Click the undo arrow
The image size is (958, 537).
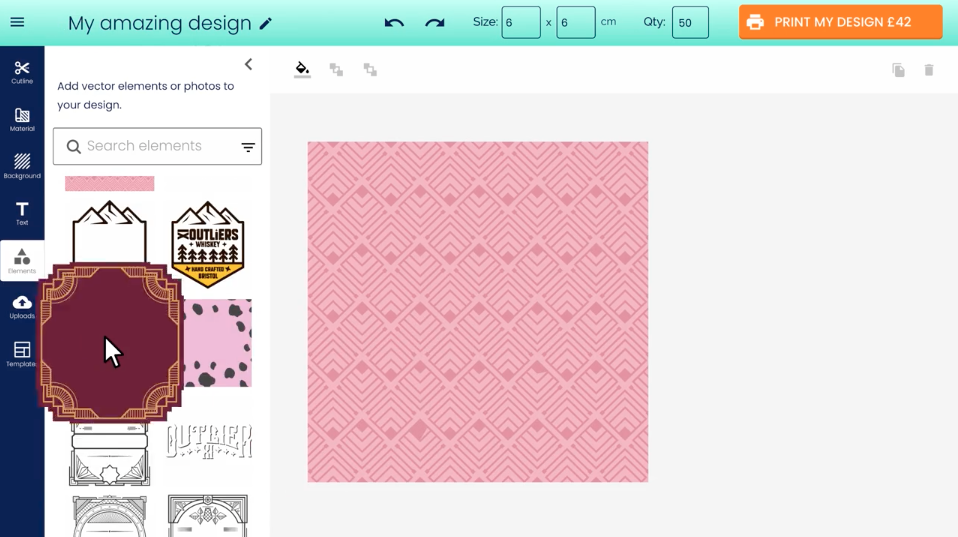coord(394,23)
